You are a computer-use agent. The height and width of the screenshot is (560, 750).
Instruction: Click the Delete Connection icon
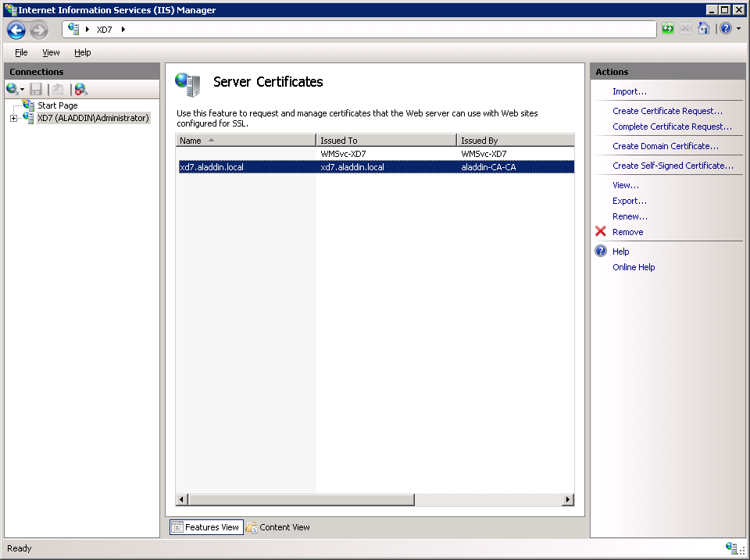(80, 89)
